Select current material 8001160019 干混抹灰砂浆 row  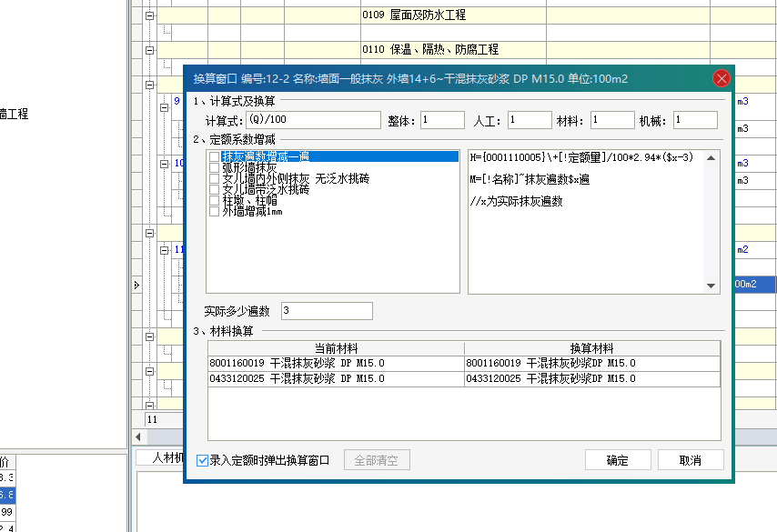[x=336, y=363]
